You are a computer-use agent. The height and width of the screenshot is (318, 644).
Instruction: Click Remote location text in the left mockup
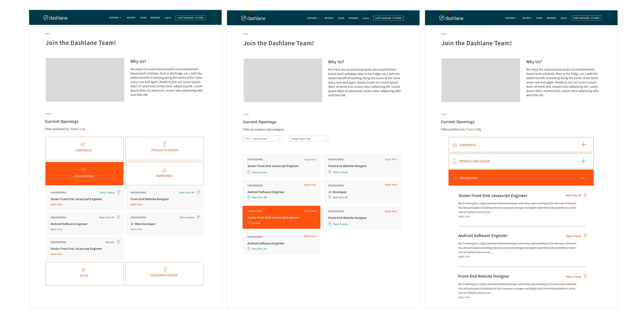(x=110, y=242)
